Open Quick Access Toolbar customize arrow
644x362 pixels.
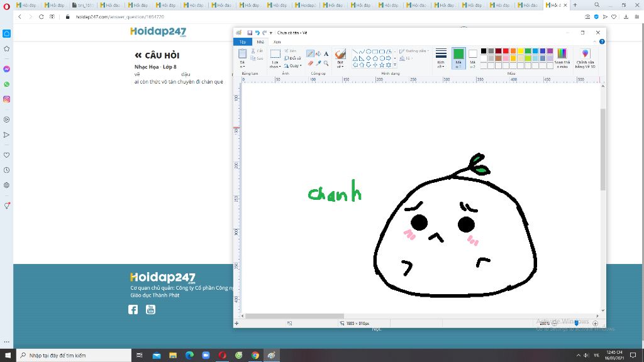tap(270, 33)
